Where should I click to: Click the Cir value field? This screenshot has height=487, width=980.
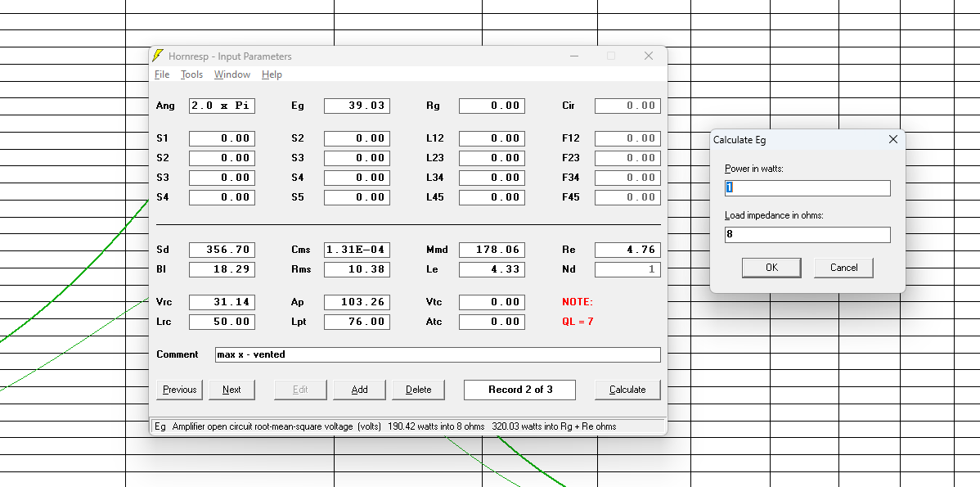click(x=627, y=106)
